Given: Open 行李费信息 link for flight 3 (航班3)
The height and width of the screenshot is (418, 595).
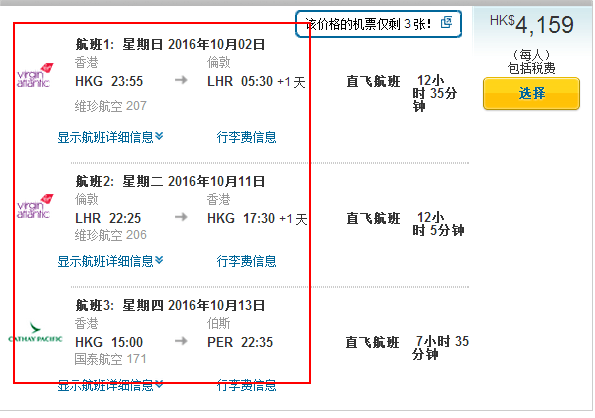Looking at the screenshot, I should pos(246,385).
